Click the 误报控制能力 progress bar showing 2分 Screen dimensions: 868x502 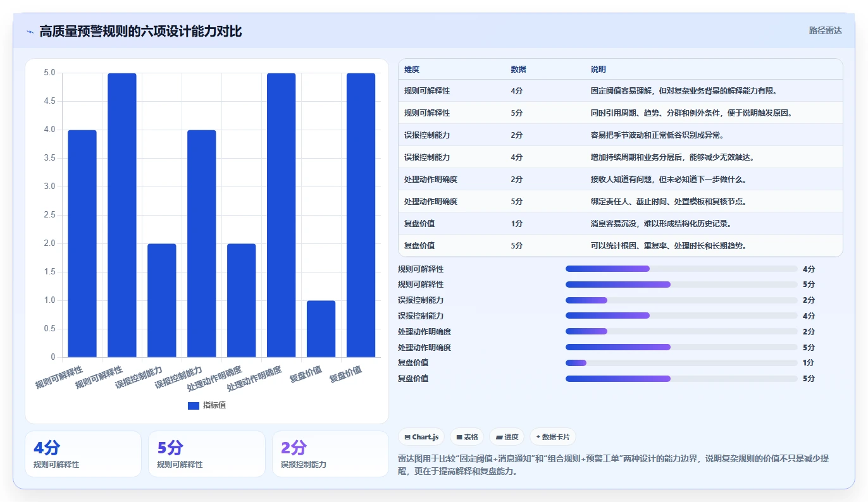pyautogui.click(x=681, y=300)
